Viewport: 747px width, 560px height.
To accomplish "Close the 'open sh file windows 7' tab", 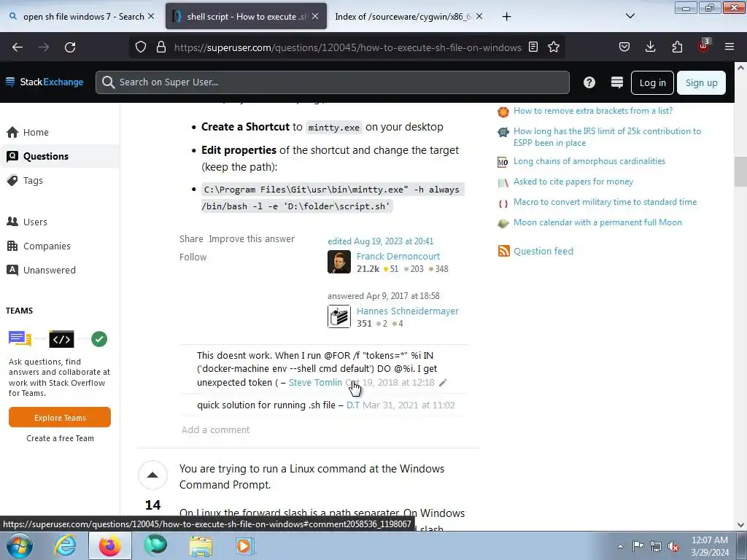I will (x=151, y=16).
